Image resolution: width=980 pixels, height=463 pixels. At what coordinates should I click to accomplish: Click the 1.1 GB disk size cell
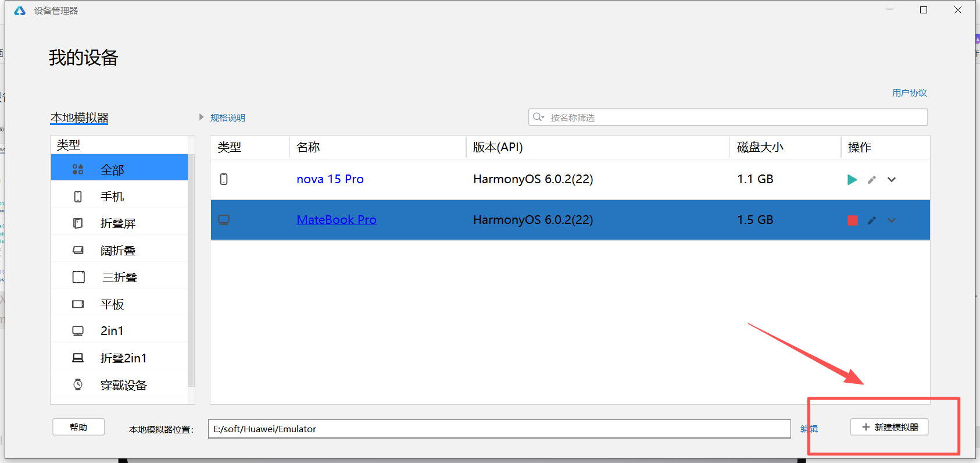tap(755, 179)
